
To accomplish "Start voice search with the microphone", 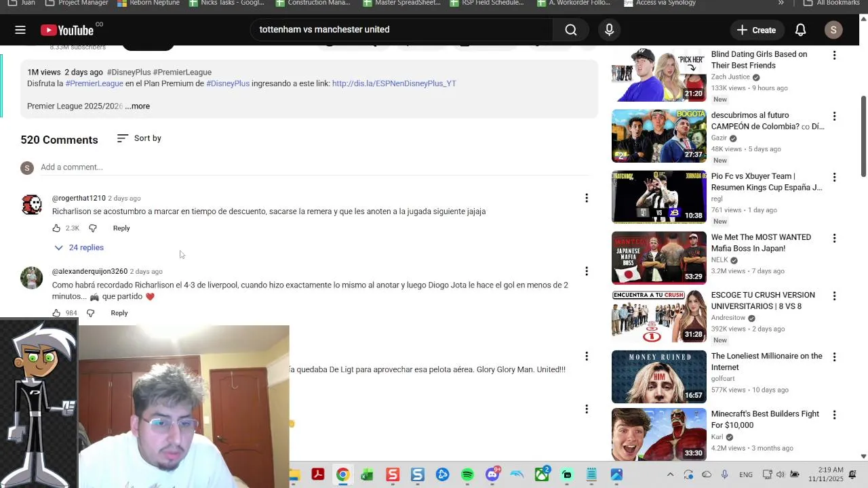I will click(x=609, y=30).
